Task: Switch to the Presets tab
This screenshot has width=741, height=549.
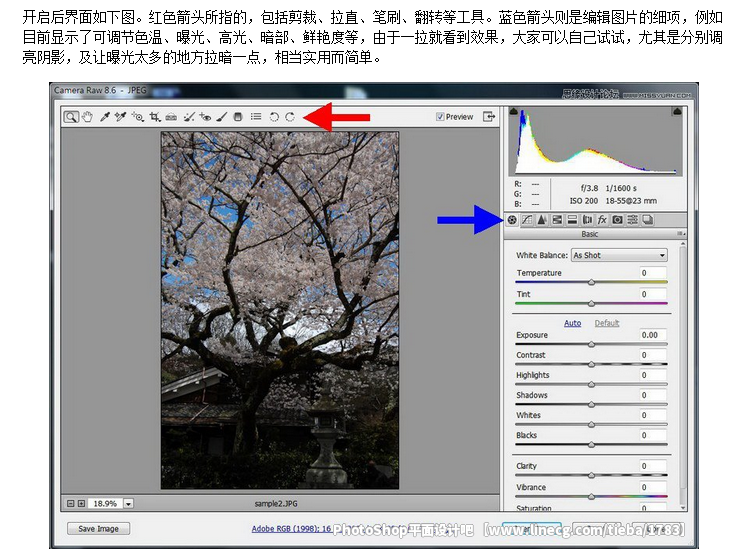Action: click(632, 220)
